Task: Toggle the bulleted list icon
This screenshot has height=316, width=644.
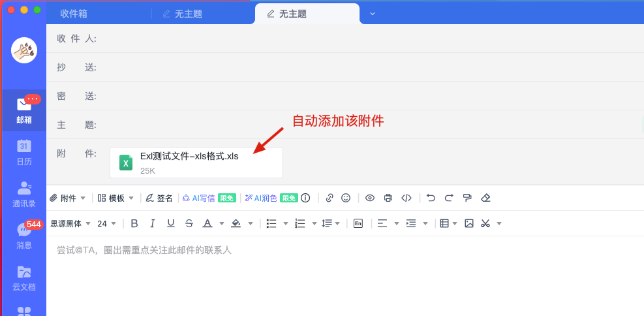Action: point(271,223)
